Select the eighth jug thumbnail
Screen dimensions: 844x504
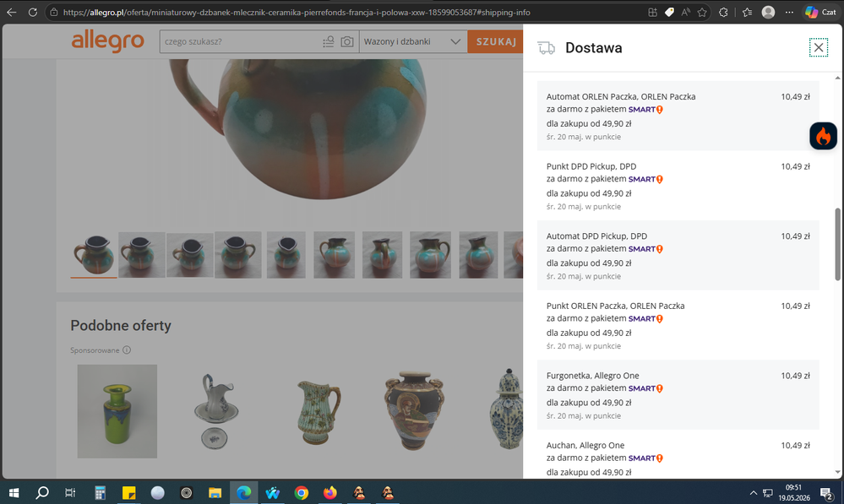click(x=430, y=255)
